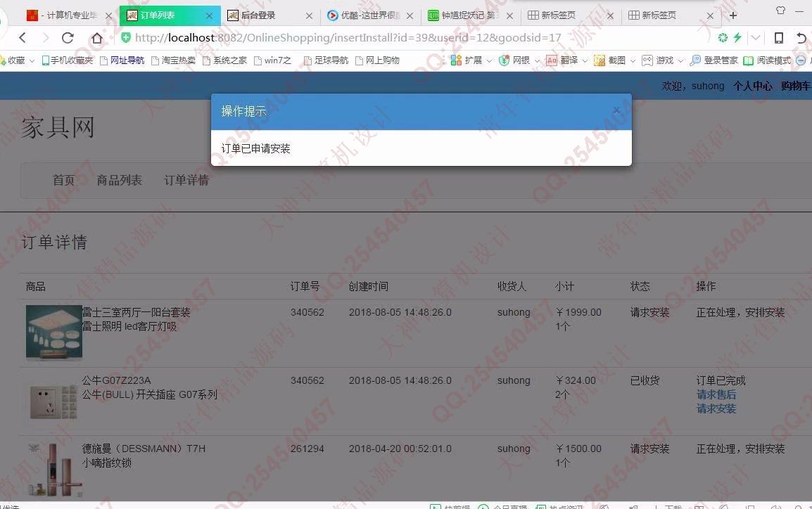The height and width of the screenshot is (509, 812).
Task: Close the 订单列表 tab
Action: pos(209,16)
